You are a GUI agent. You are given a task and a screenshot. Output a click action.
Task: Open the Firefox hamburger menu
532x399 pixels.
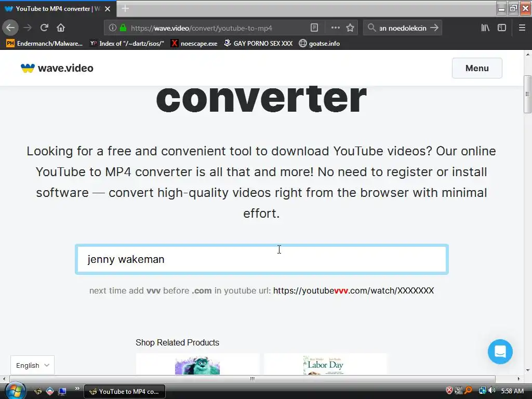click(522, 28)
